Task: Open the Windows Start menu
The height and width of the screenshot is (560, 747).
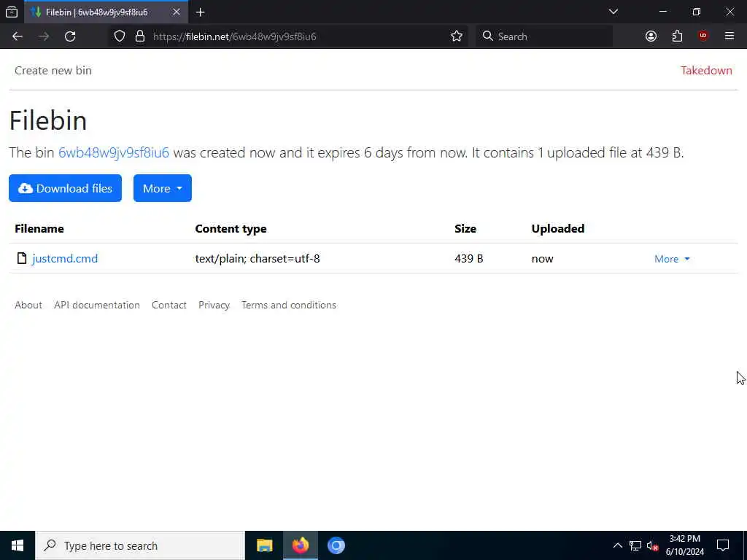Action: pos(18,545)
